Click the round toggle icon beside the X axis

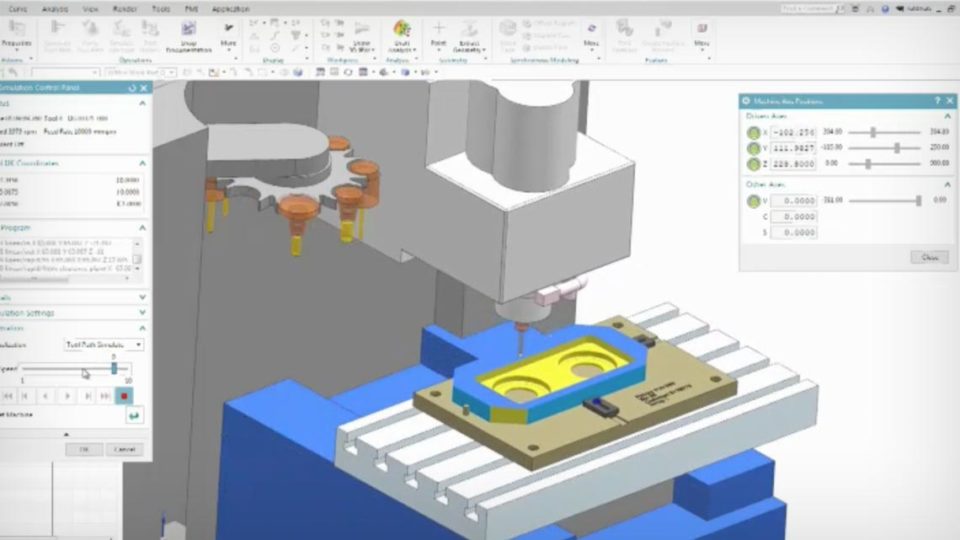pyautogui.click(x=753, y=132)
